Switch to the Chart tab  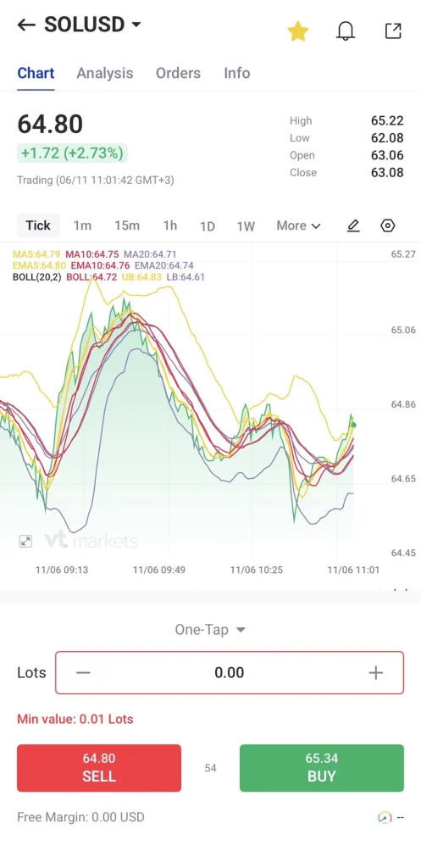(36, 73)
